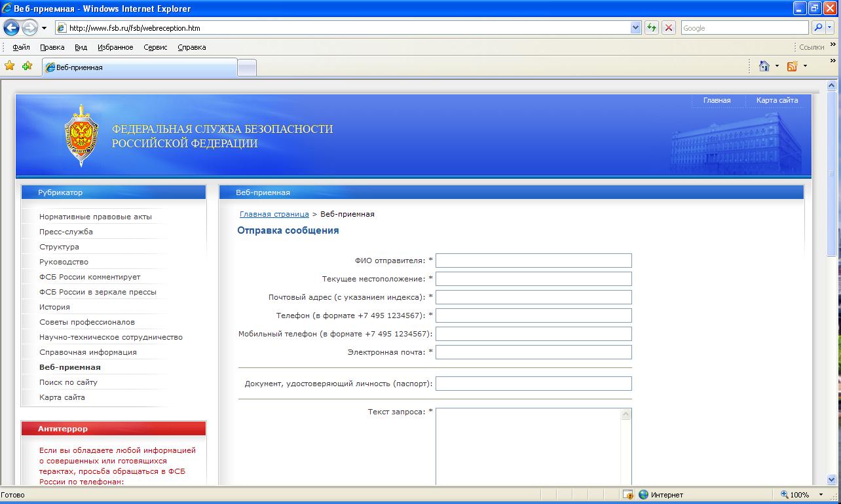This screenshot has width=841, height=504.
Task: Click the page vertical scrollbar thumb
Action: 832,173
